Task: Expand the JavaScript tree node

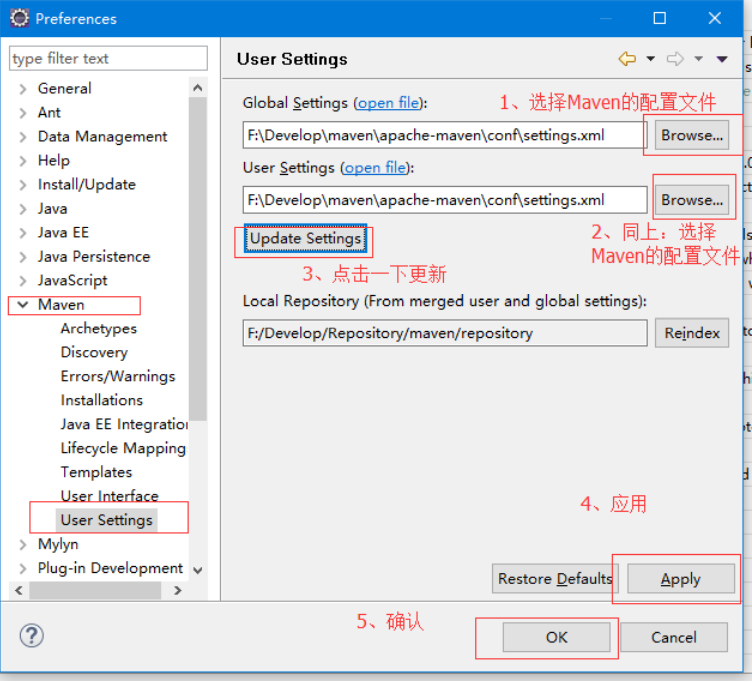Action: coord(23,281)
